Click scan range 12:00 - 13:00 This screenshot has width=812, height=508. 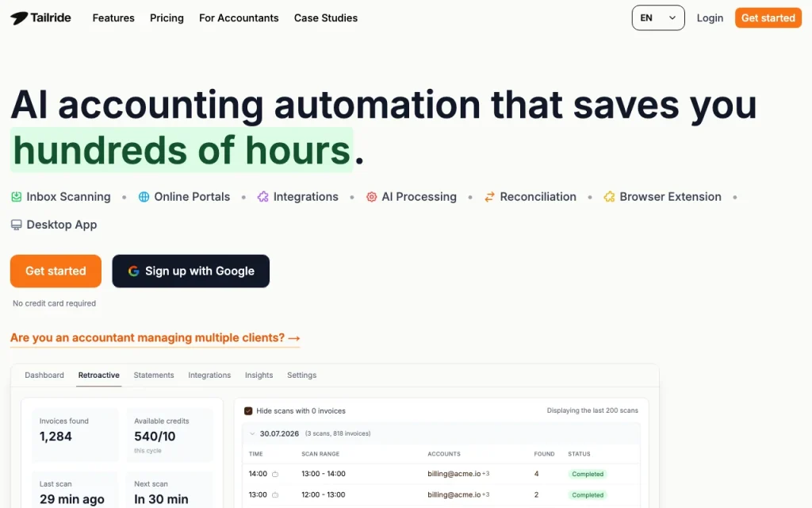pyautogui.click(x=324, y=495)
